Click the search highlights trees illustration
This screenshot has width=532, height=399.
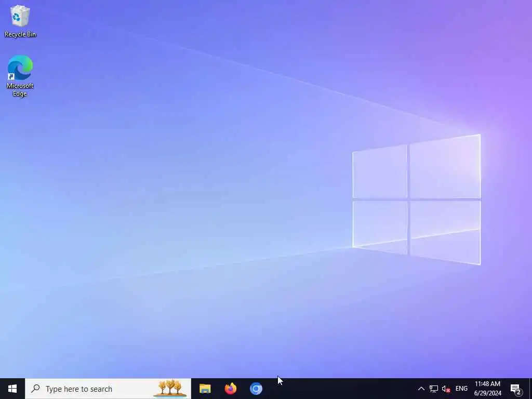pos(170,388)
